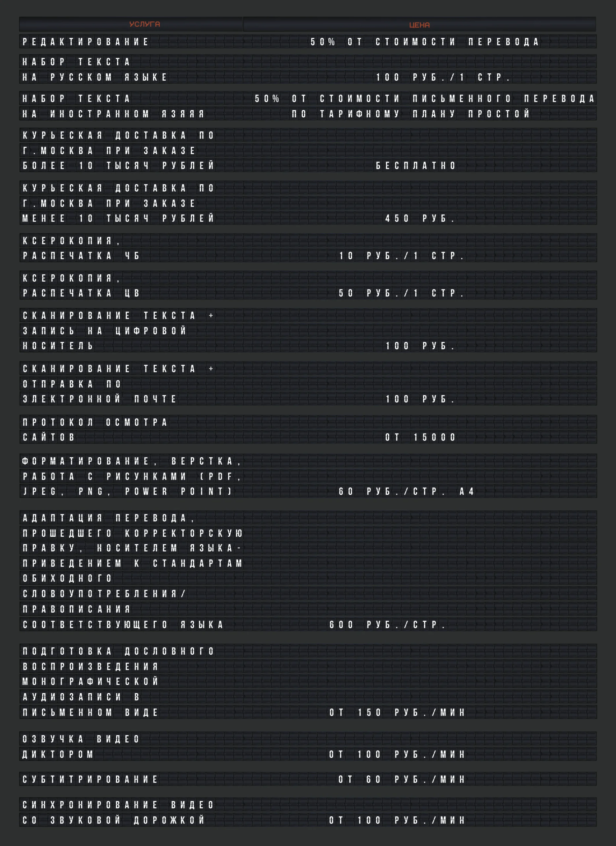616x846 pixels.
Task: Select ЗАПИСЬ НА ЦИФРОВОЙ line
Action: (104, 331)
